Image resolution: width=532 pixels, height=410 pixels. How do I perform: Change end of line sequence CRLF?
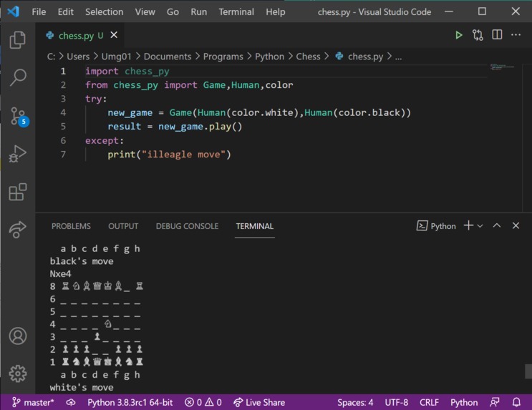pos(429,403)
